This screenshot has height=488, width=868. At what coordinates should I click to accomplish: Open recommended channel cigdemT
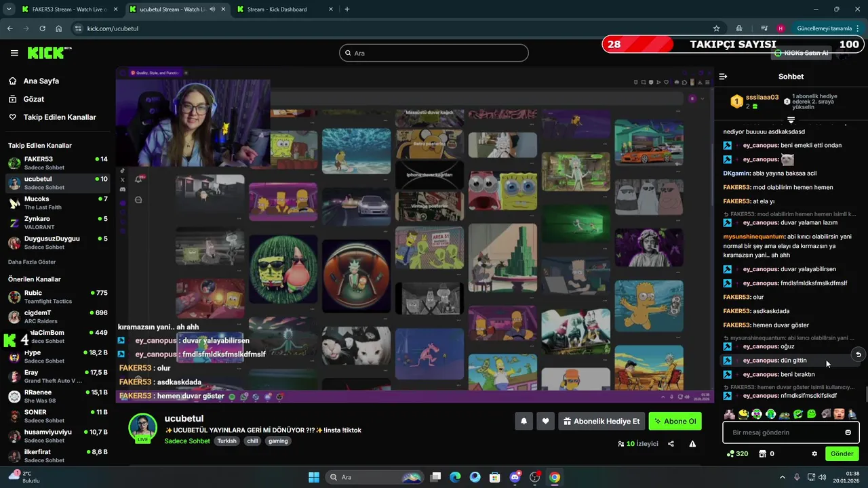point(58,317)
